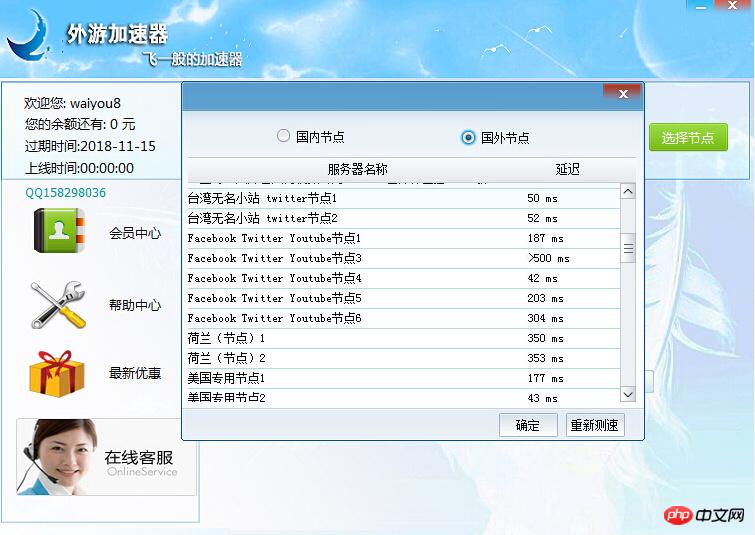Click the 您的余额还有: 0 元 balance text

(x=80, y=124)
